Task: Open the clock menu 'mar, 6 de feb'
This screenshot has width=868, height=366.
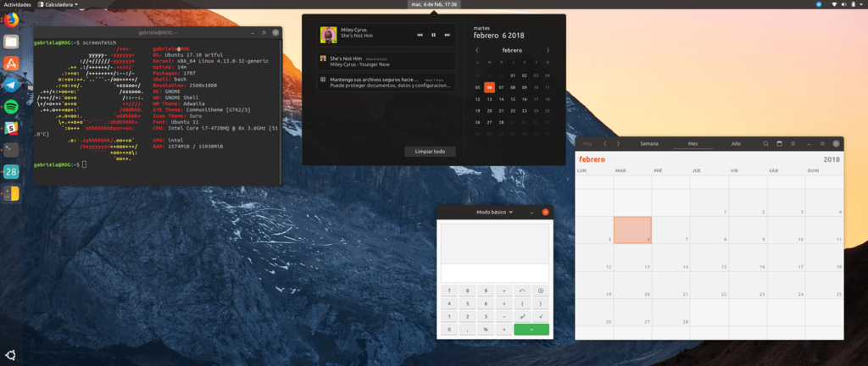Action: (x=434, y=4)
